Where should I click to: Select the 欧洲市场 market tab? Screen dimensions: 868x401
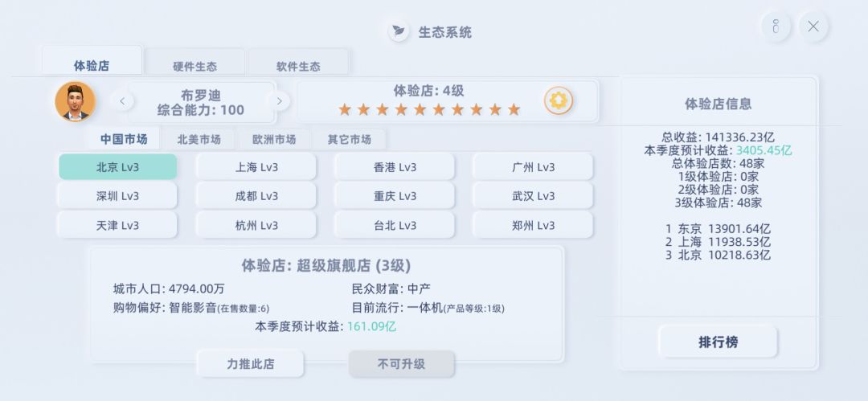coord(274,139)
